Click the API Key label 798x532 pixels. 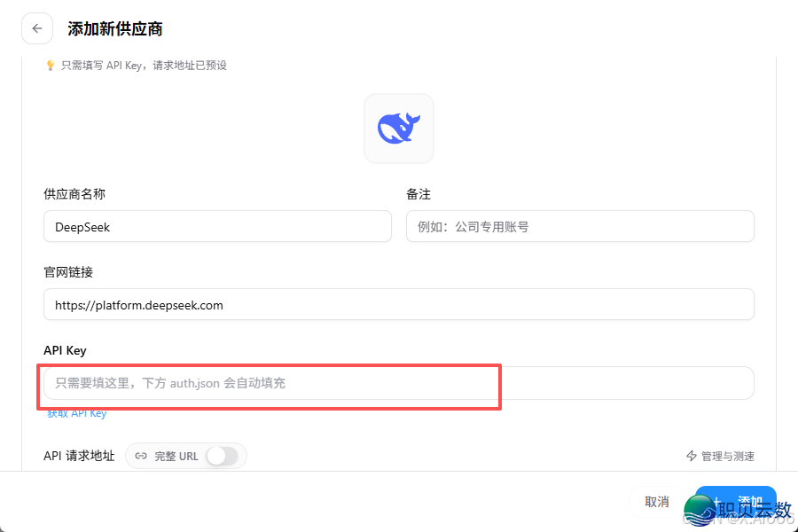click(65, 350)
